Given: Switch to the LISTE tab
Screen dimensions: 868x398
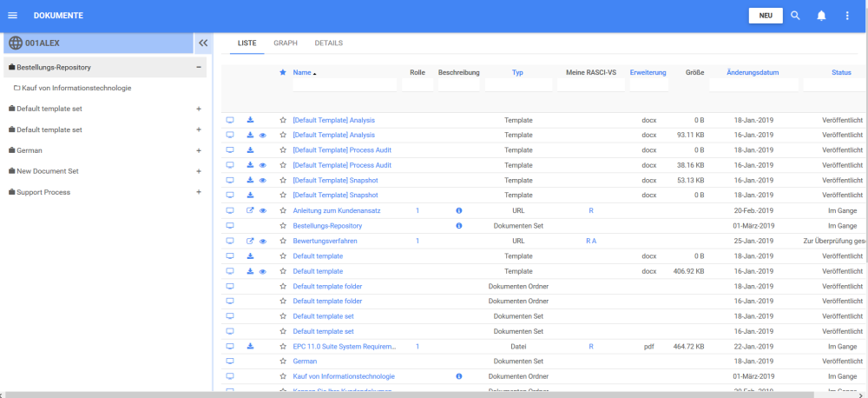Looking at the screenshot, I should (247, 43).
